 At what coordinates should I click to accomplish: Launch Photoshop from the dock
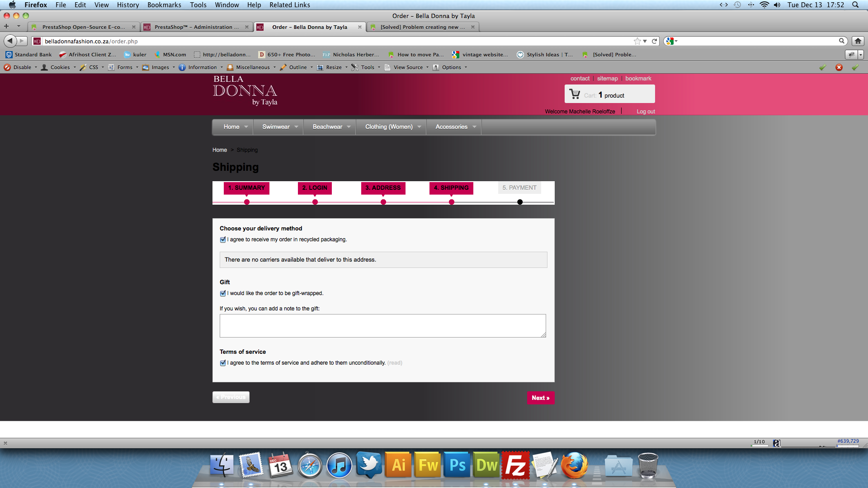458,465
